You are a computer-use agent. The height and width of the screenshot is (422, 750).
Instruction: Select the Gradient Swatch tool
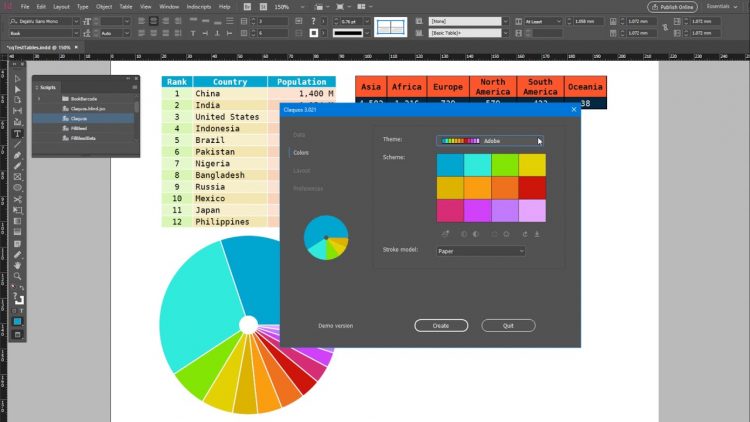tap(18, 221)
